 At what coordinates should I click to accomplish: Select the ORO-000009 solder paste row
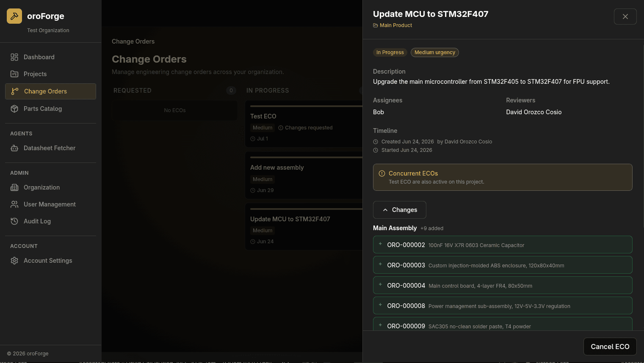[503, 324]
